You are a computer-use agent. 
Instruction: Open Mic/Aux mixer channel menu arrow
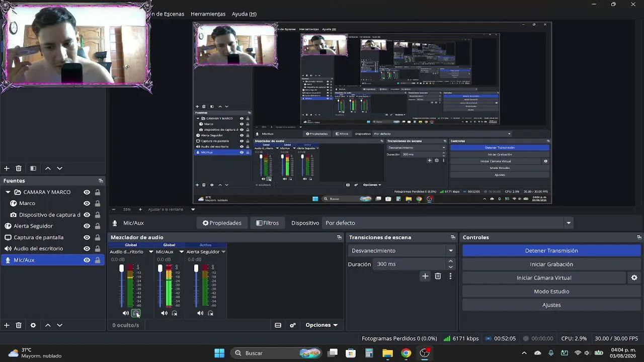coord(181,252)
